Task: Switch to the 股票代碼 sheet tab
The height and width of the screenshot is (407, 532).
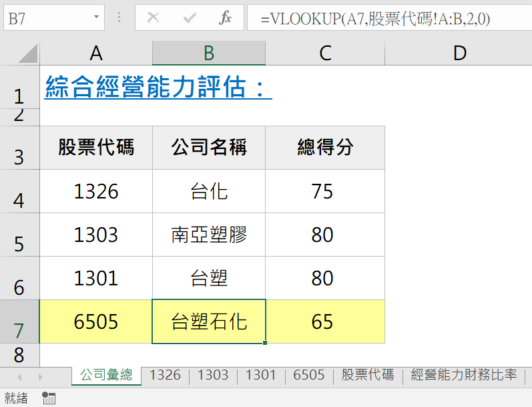Action: [x=368, y=376]
